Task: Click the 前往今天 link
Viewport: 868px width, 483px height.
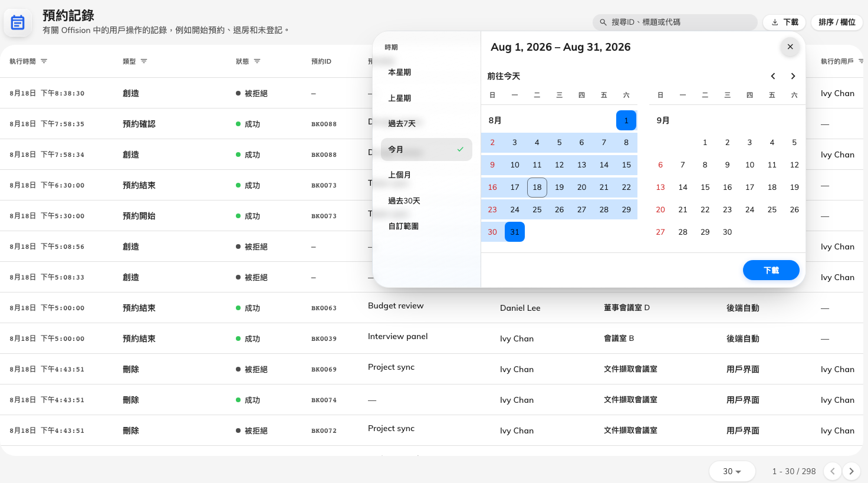Action: [504, 76]
